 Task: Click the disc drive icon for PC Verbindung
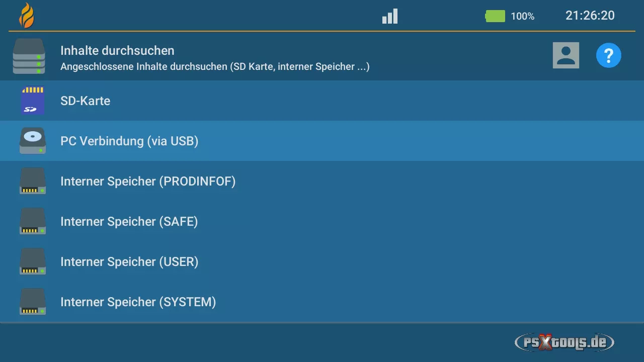point(33,141)
